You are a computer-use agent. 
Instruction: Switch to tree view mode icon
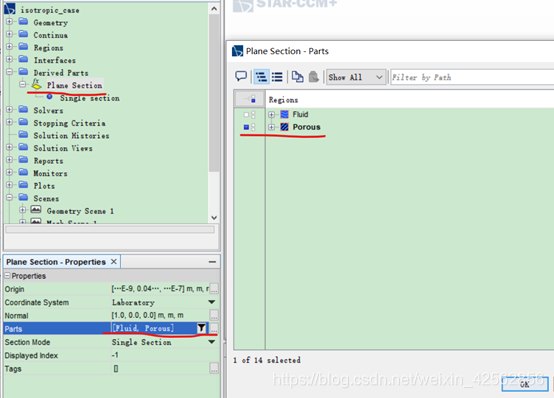point(261,77)
